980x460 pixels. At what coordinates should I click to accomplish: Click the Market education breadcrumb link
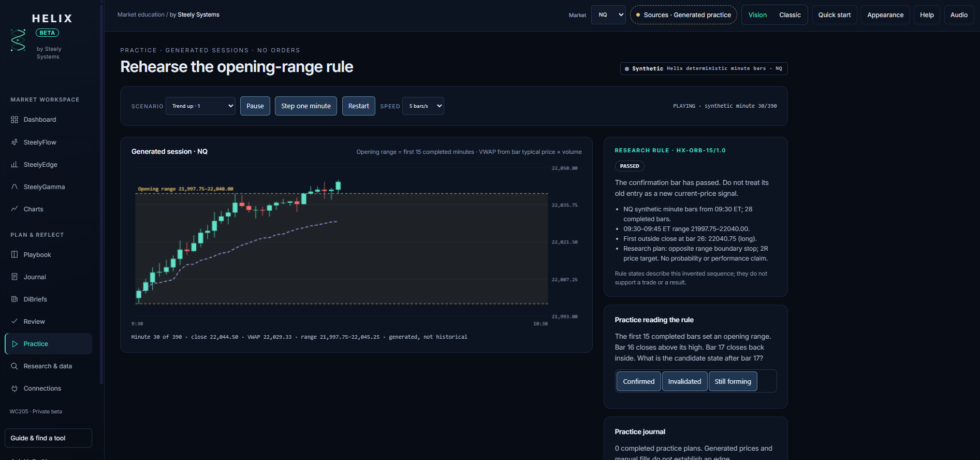(x=141, y=15)
